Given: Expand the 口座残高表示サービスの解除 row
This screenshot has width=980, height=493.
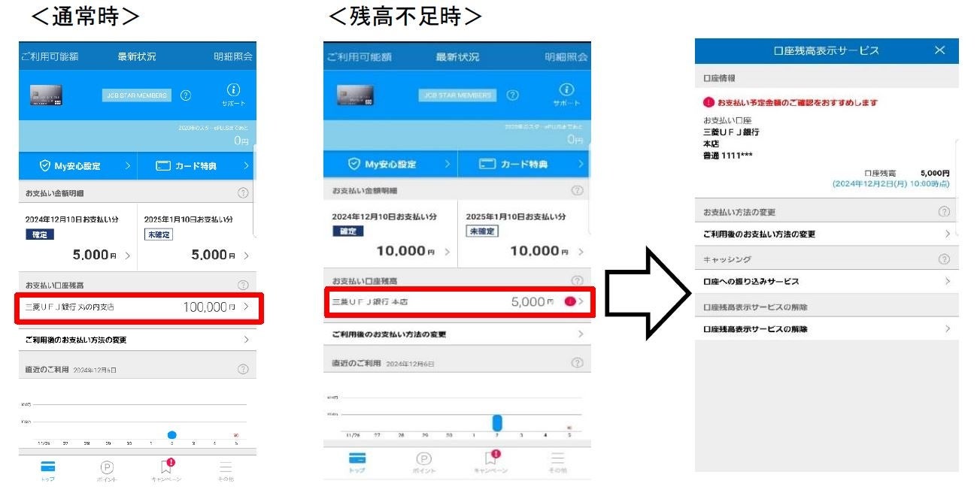Looking at the screenshot, I should point(827,329).
